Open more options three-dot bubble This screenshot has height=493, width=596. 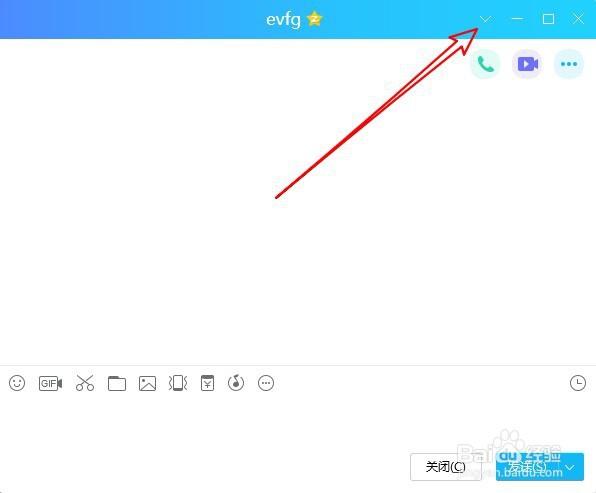[x=569, y=64]
